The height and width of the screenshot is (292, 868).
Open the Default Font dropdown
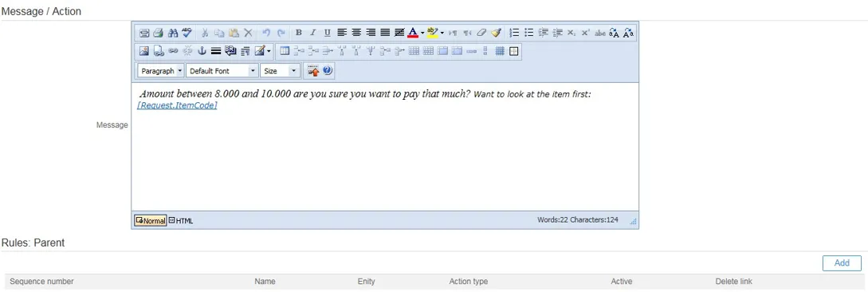click(222, 71)
